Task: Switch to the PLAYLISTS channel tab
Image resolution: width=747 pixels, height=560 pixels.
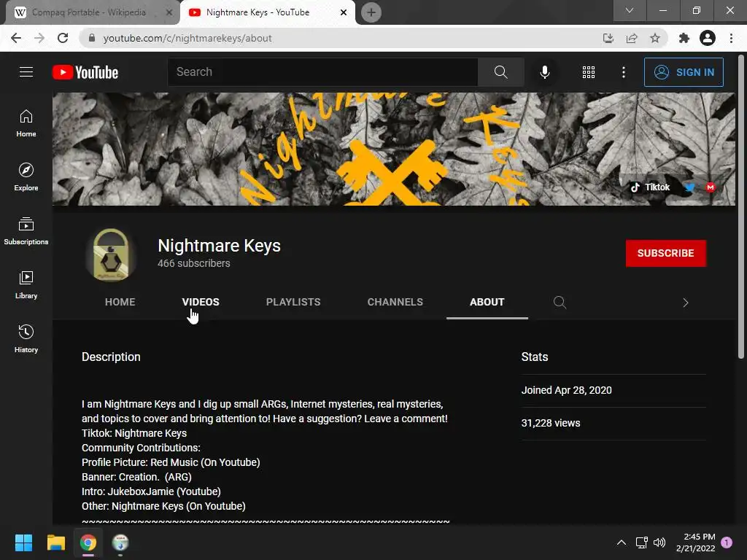Action: [293, 302]
